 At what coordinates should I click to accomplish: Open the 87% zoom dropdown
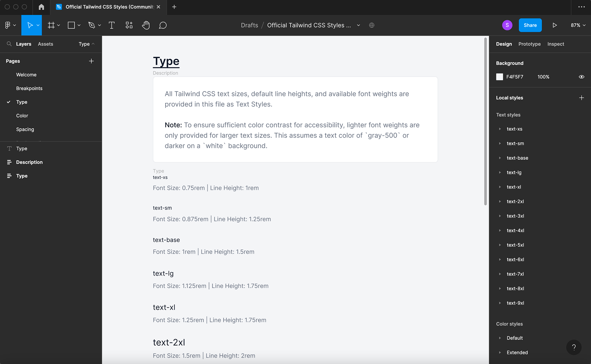pos(578,25)
